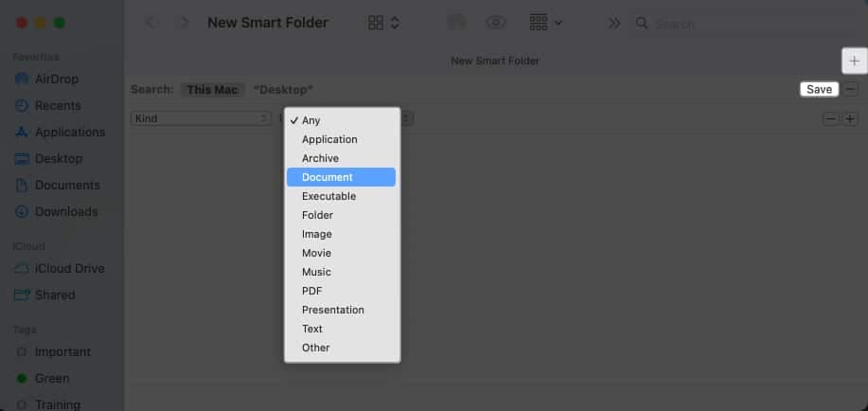Switch to icon view grid button

(376, 23)
